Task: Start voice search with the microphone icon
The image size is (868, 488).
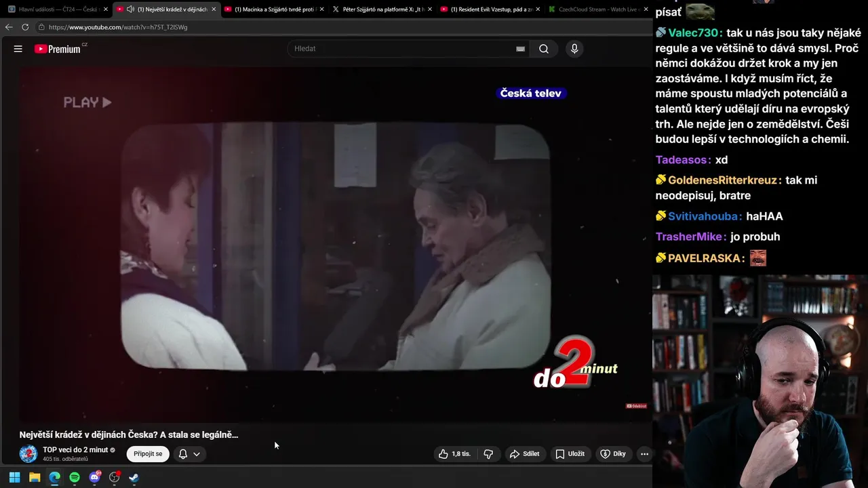Action: 574,49
